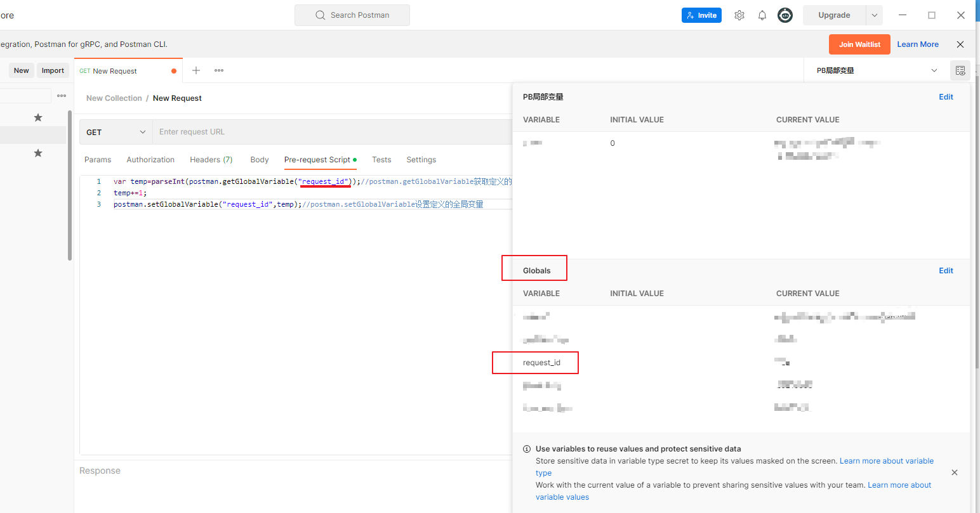The height and width of the screenshot is (513, 980).
Task: Close the Postman window
Action: coord(961,15)
